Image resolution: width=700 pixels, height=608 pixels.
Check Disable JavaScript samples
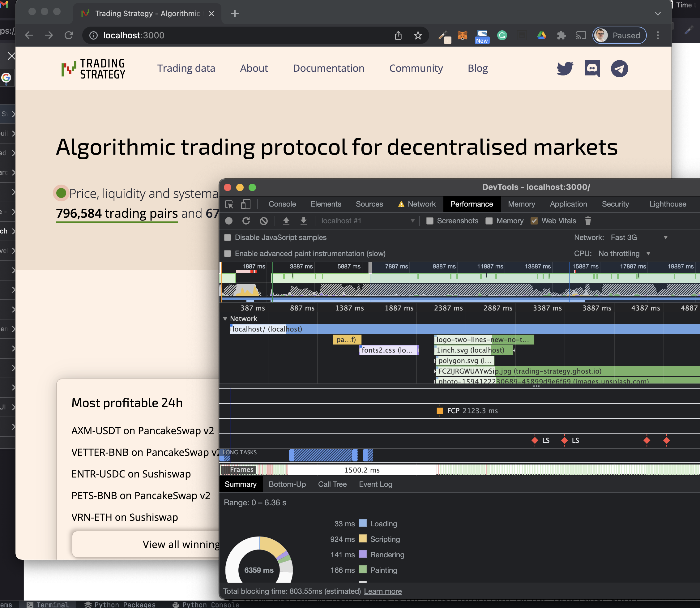pos(228,238)
